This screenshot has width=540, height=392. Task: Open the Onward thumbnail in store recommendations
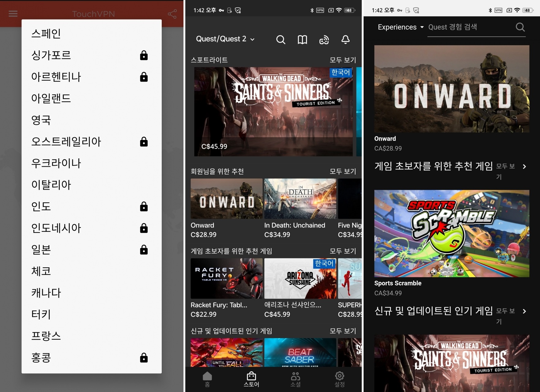[x=226, y=198]
